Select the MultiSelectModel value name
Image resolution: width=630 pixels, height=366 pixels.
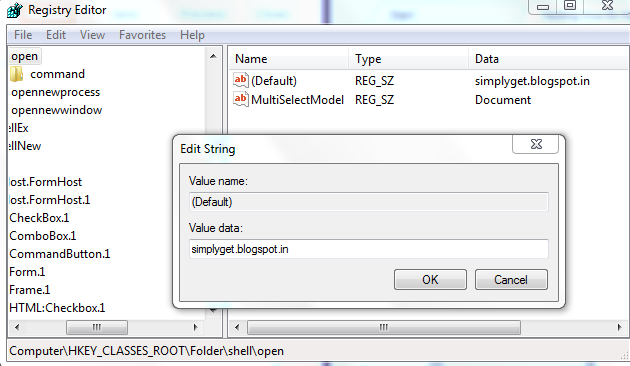pos(297,100)
